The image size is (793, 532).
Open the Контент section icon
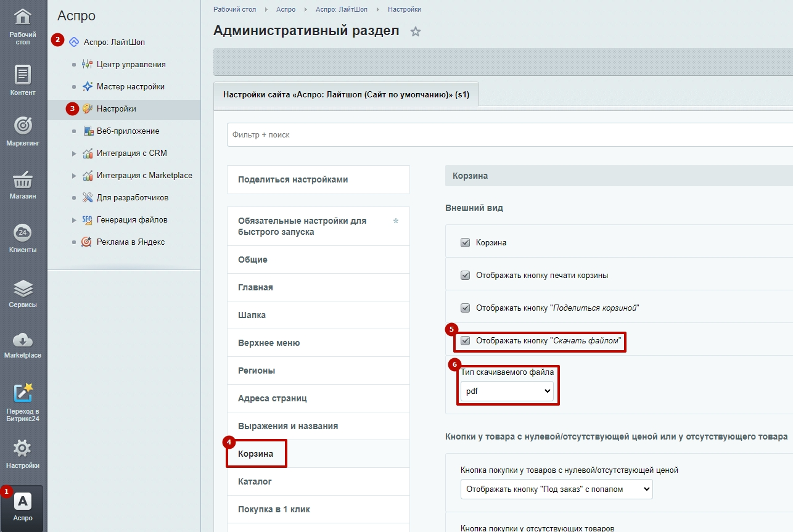pyautogui.click(x=23, y=75)
